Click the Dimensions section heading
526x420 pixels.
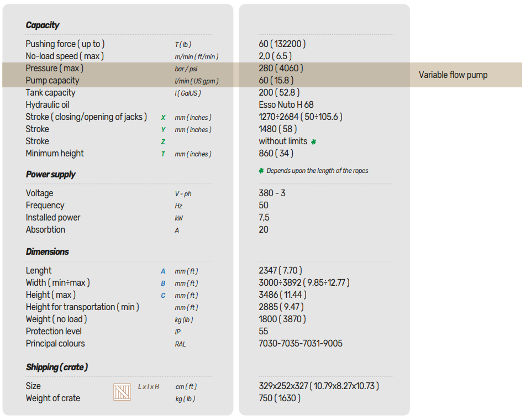coord(47,251)
